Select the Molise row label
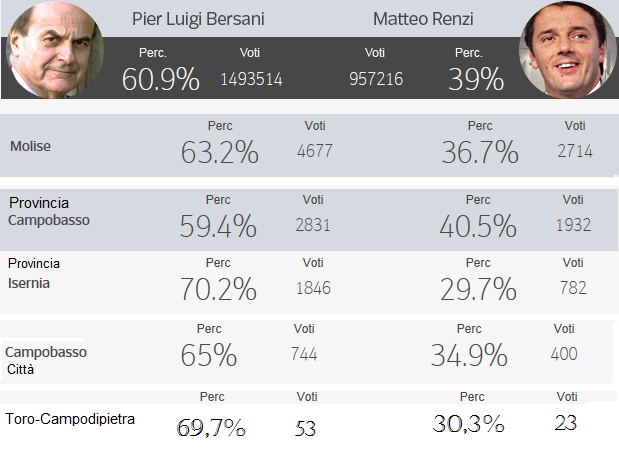Image resolution: width=619 pixels, height=449 pixels. point(30,146)
